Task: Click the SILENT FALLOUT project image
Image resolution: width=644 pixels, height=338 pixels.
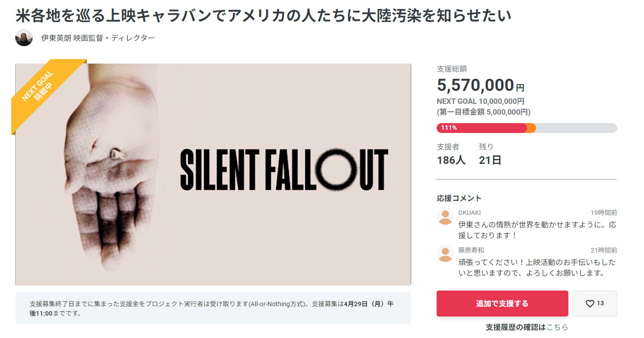Action: (x=213, y=174)
